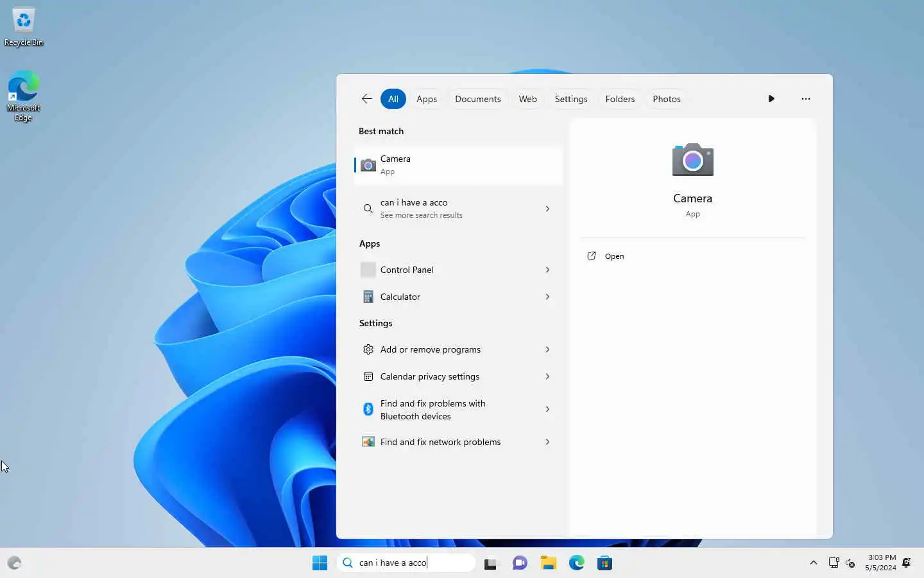Switch to the Settings filter tab
Viewport: 924px width, 578px height.
[571, 99]
